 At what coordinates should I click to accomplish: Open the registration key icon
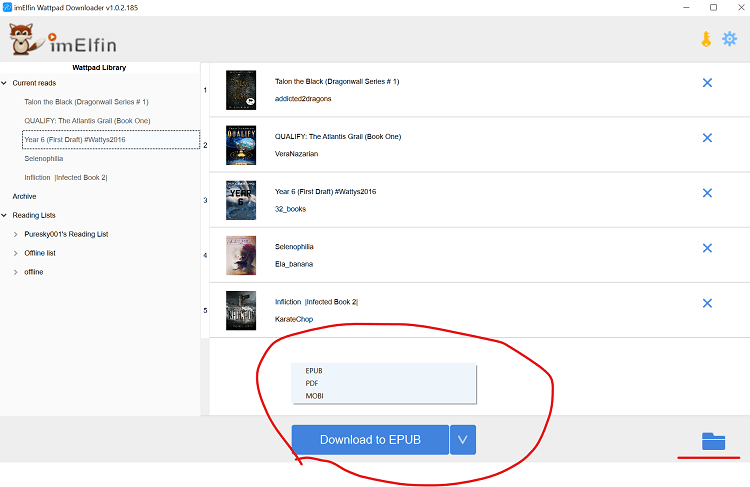pyautogui.click(x=706, y=39)
